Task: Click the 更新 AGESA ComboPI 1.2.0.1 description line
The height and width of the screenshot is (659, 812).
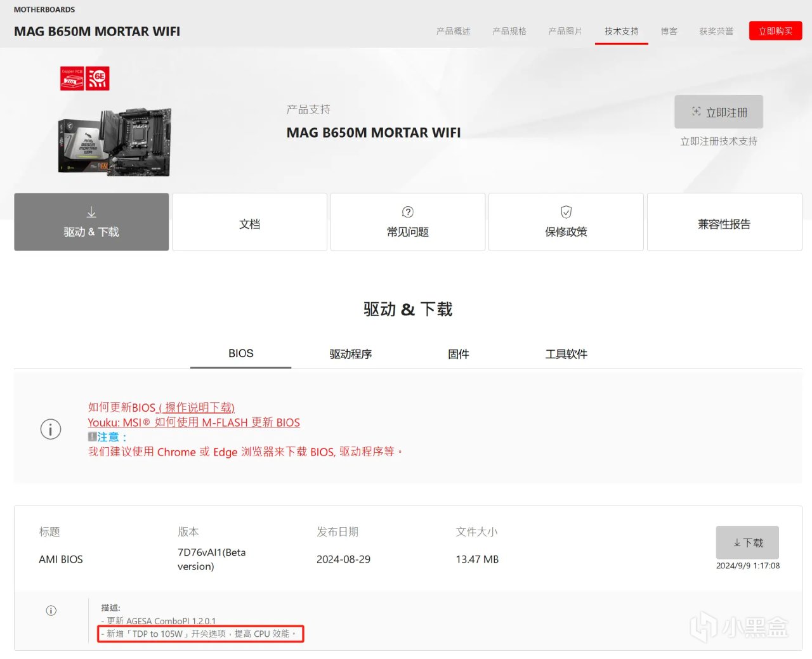Action: 159,621
